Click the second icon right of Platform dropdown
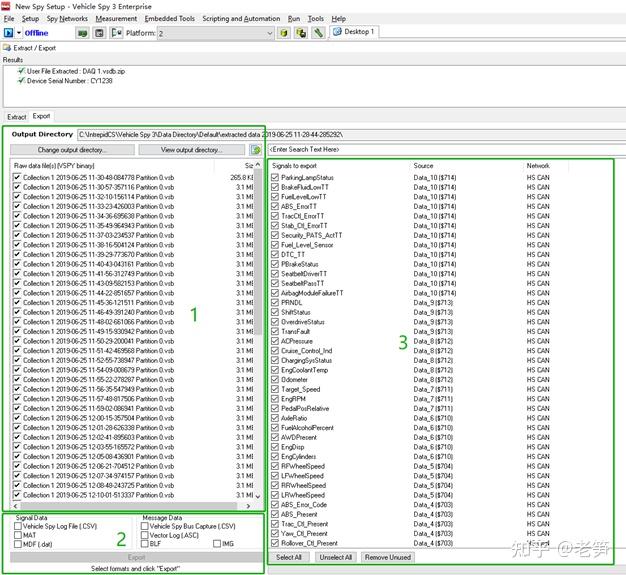 click(300, 33)
